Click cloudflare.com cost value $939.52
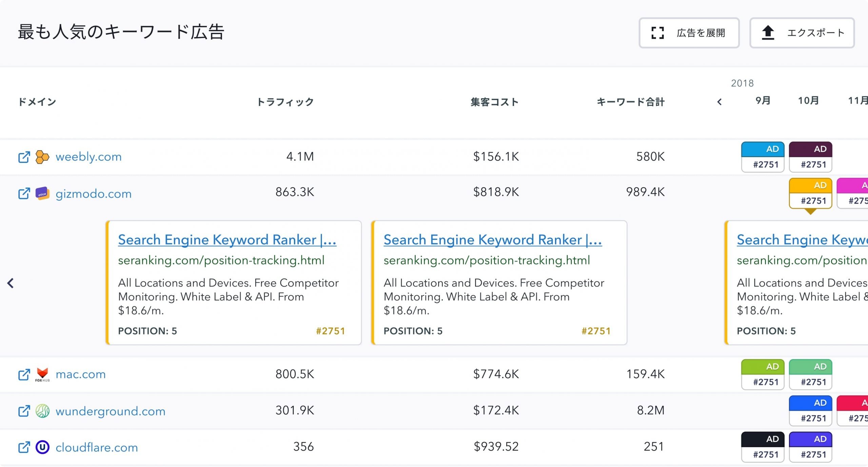The height and width of the screenshot is (467, 868). click(x=496, y=447)
